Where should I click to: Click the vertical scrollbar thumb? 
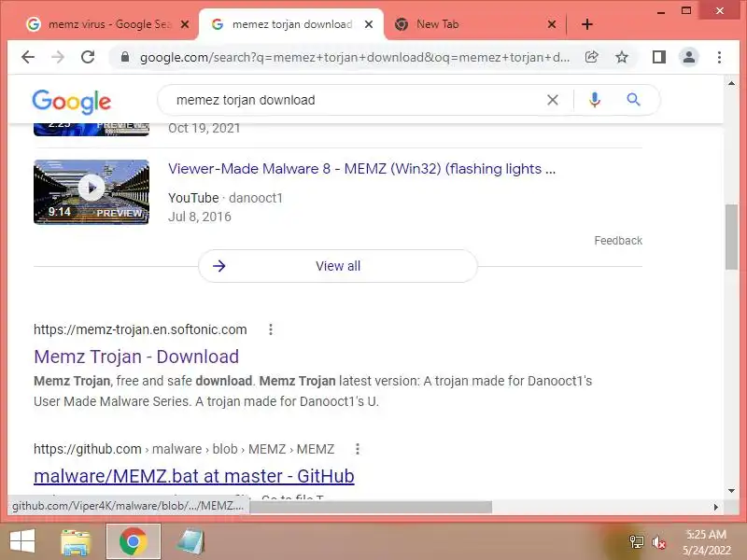coord(731,237)
